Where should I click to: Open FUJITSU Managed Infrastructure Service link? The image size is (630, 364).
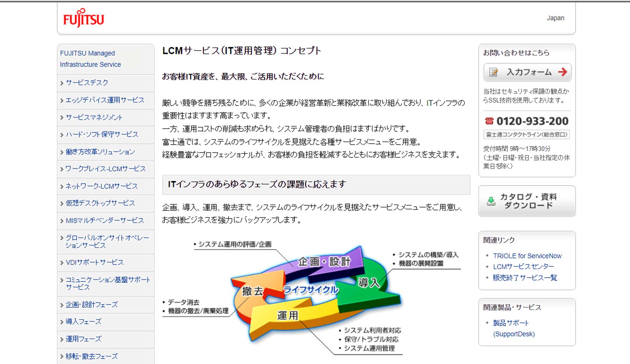tap(90, 59)
